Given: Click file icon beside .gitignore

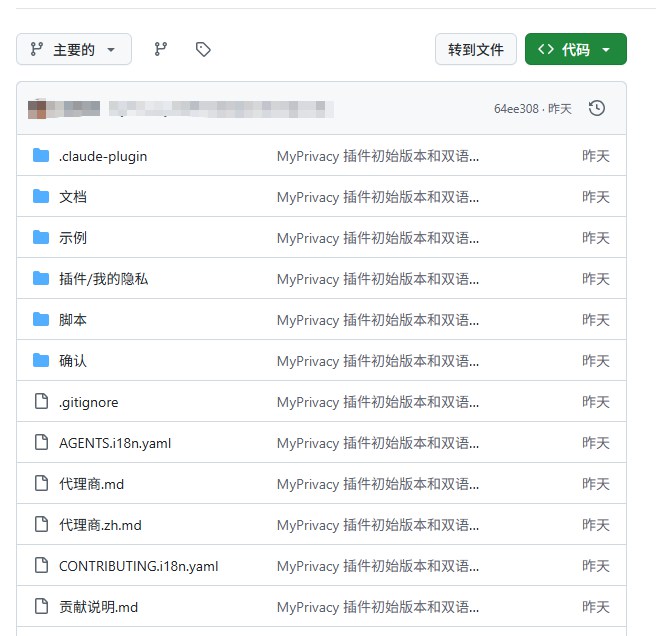Looking at the screenshot, I should tap(41, 401).
